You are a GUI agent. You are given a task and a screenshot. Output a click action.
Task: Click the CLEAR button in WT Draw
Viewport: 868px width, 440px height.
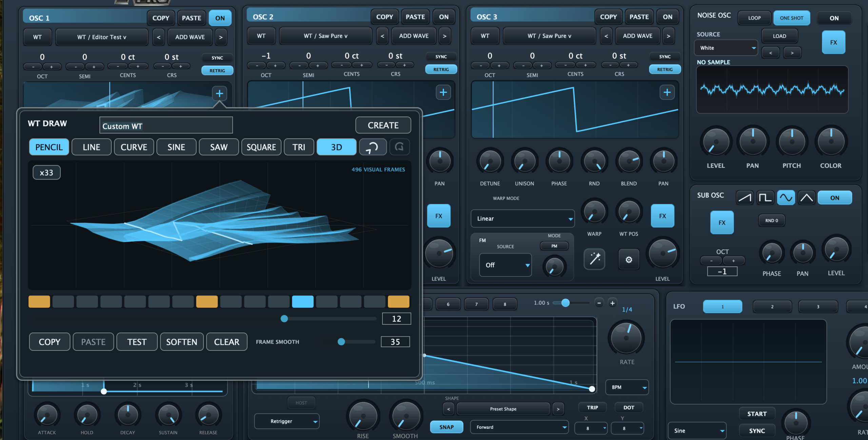point(227,342)
